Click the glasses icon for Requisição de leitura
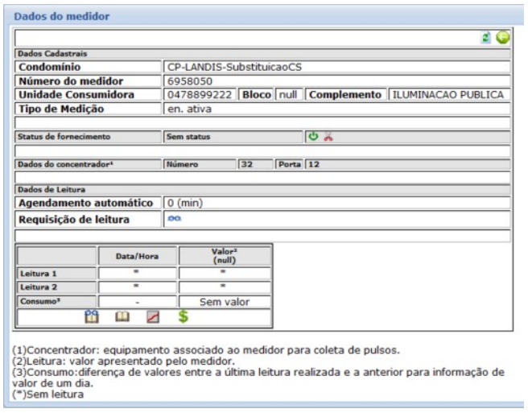Viewport: 532px width, 413px height. [x=175, y=219]
